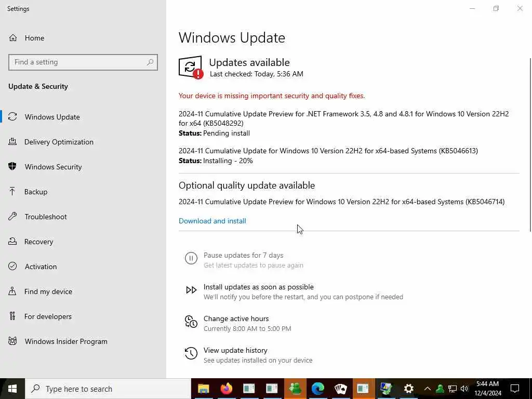Click the KB5046714 preview update text
Viewport: 532px width, 399px height.
pos(342,202)
